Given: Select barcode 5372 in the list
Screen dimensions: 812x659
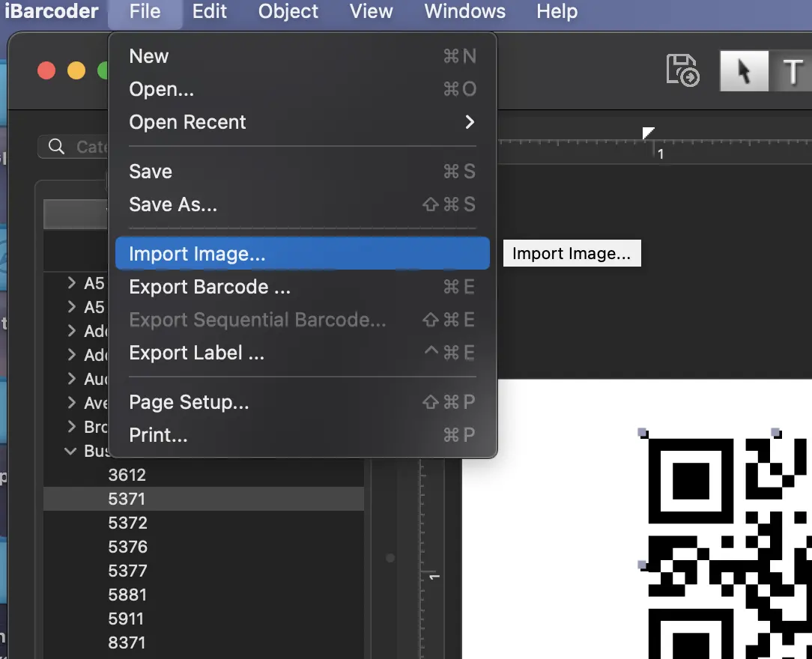Looking at the screenshot, I should (x=127, y=523).
